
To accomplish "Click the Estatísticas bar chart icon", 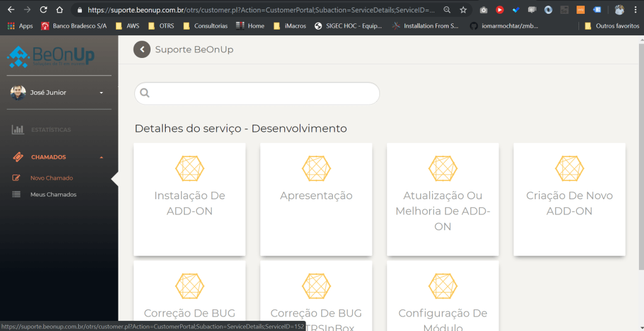I will 18,130.
